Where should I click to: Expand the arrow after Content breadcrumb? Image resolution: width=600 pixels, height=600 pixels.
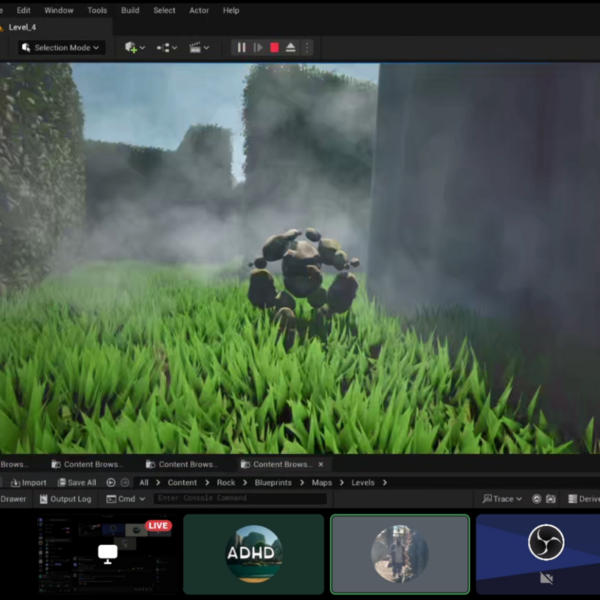pyautogui.click(x=207, y=483)
